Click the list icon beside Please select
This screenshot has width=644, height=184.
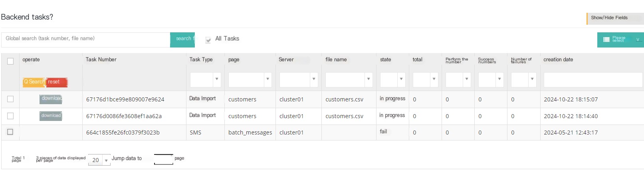pos(606,40)
